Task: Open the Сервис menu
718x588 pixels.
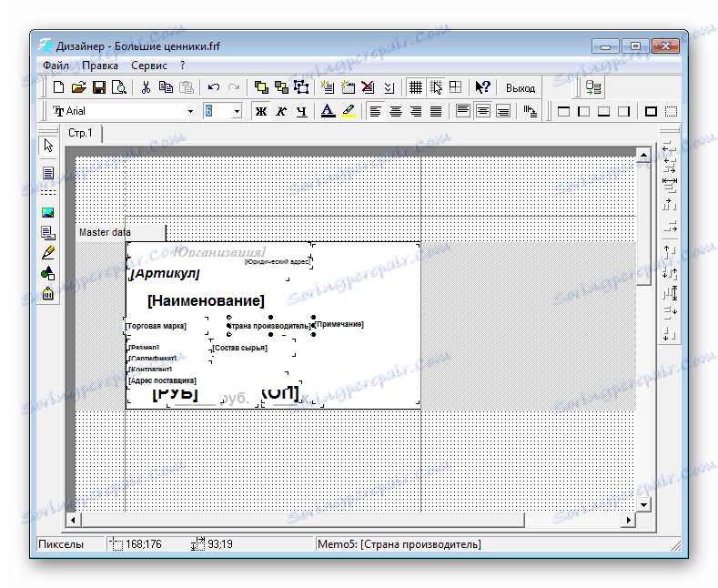Action: pyautogui.click(x=149, y=66)
